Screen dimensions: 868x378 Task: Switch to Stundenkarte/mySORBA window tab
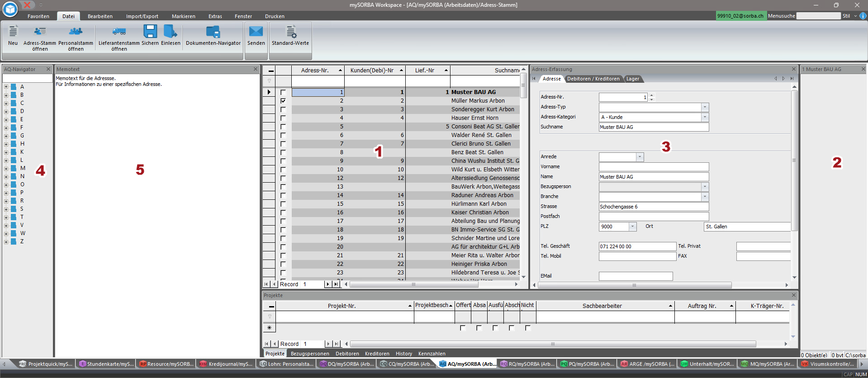coord(106,364)
